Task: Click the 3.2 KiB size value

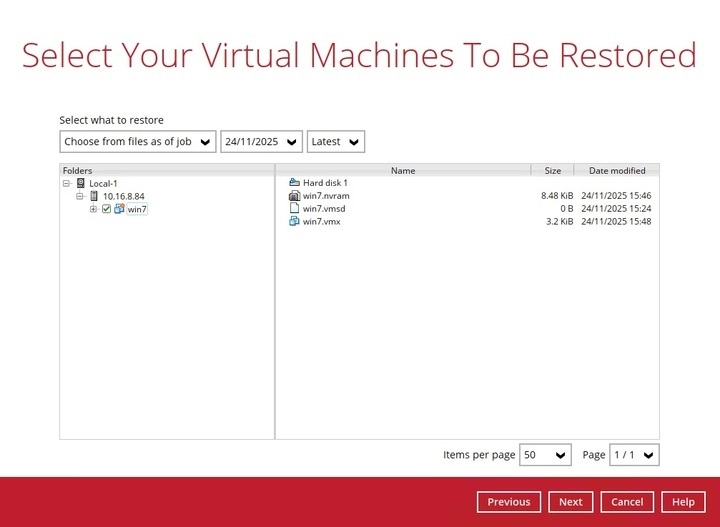Action: [x=559, y=221]
